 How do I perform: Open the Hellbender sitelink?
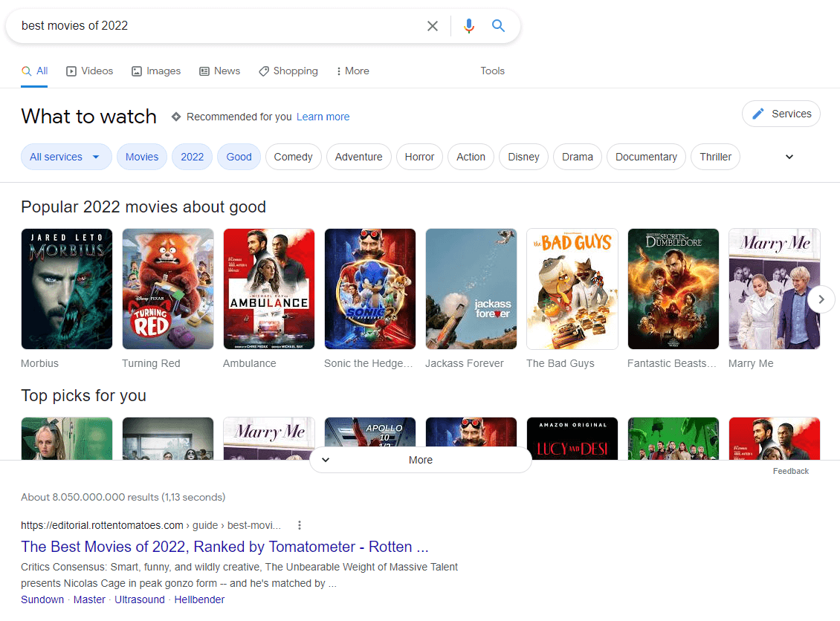point(199,599)
